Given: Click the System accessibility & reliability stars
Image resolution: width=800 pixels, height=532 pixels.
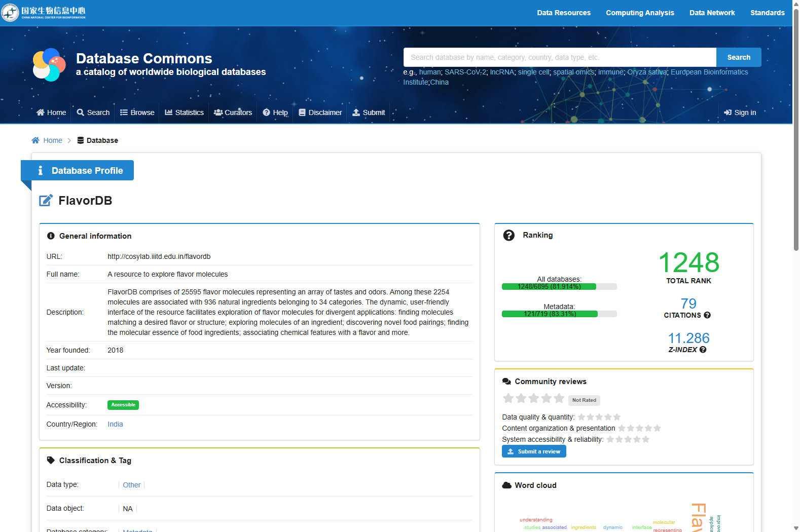Looking at the screenshot, I should tap(628, 439).
